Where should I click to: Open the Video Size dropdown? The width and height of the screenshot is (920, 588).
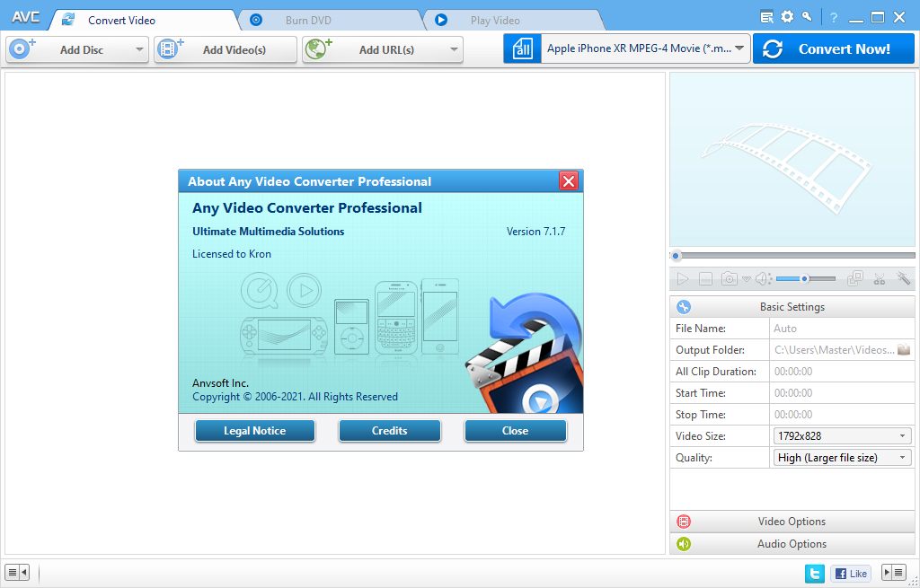click(x=842, y=435)
